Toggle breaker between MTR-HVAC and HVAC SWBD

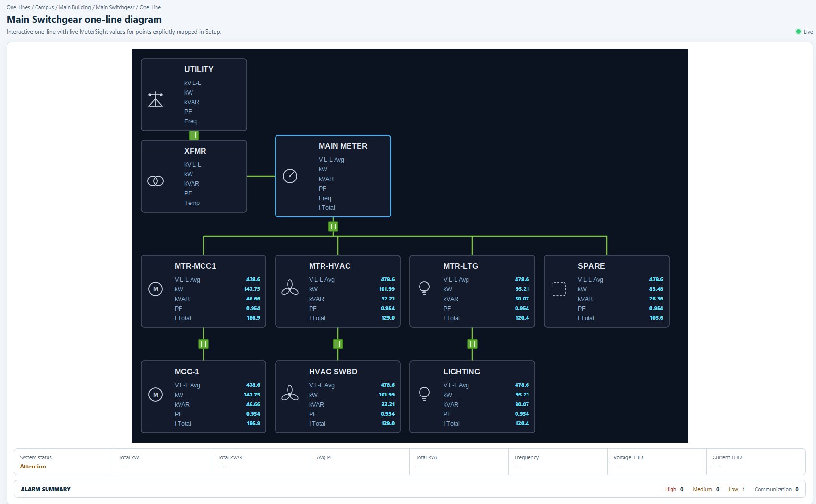tap(338, 344)
